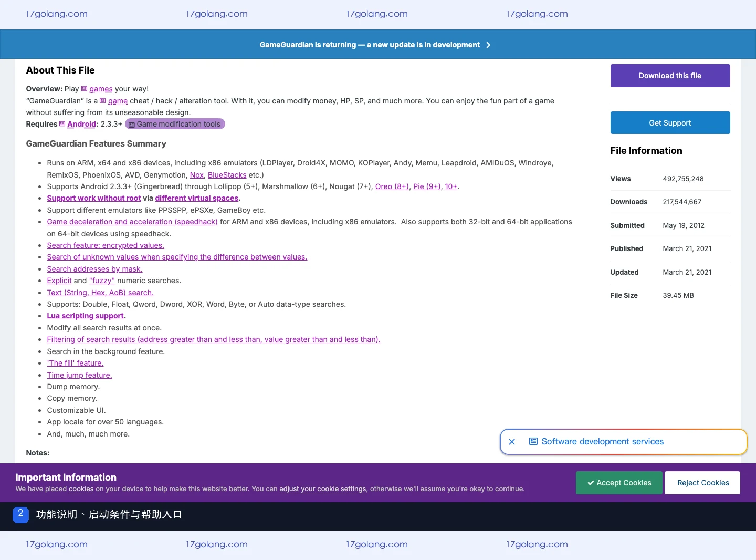Select the File Size value 39.45 MB
Viewport: 756px width, 560px height.
click(x=678, y=295)
